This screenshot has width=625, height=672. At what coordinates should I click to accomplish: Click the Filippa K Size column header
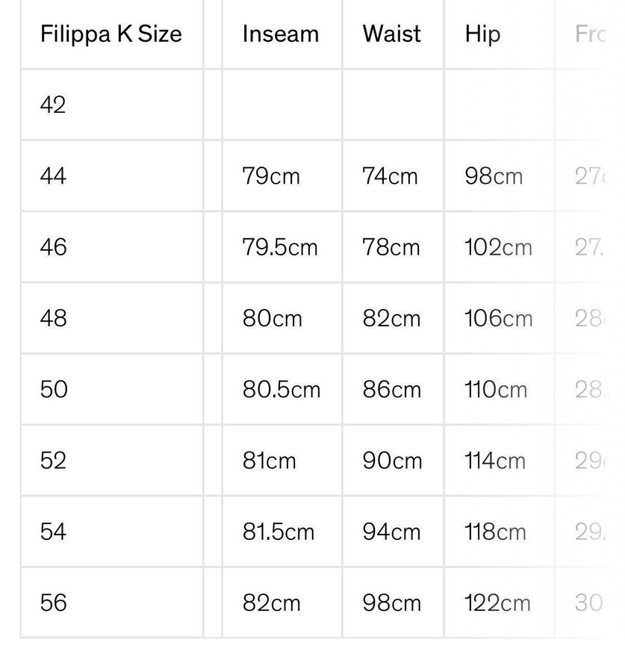click(x=111, y=34)
